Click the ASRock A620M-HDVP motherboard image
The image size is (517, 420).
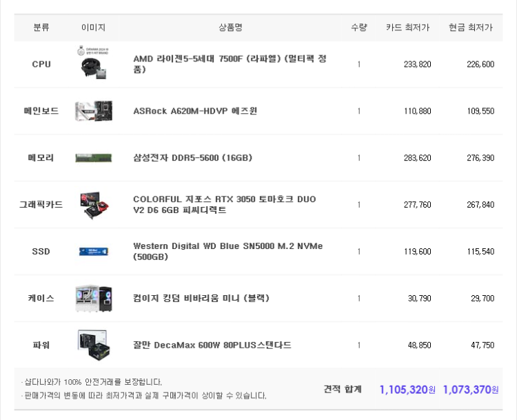pos(93,111)
